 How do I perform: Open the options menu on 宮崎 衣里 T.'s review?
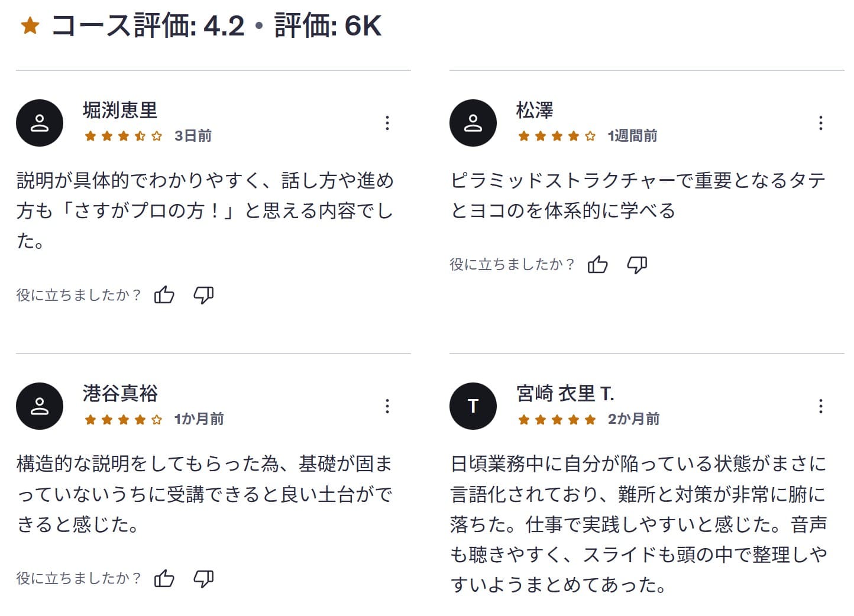821,406
